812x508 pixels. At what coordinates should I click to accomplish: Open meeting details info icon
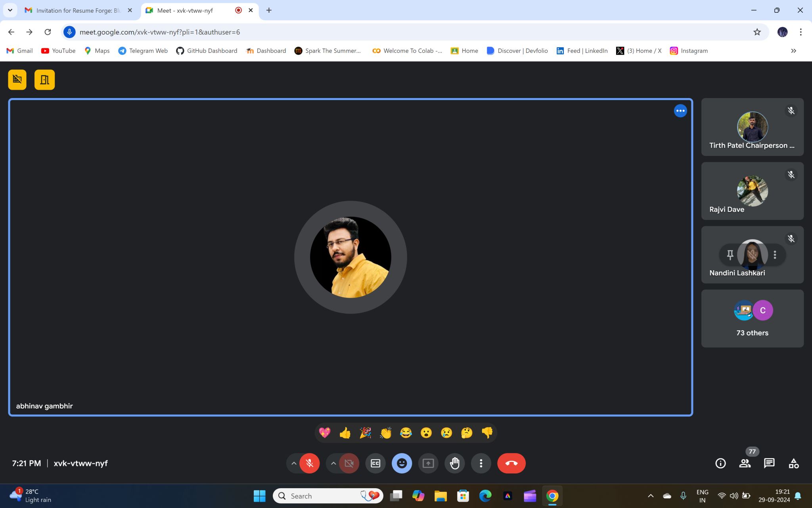pos(720,463)
